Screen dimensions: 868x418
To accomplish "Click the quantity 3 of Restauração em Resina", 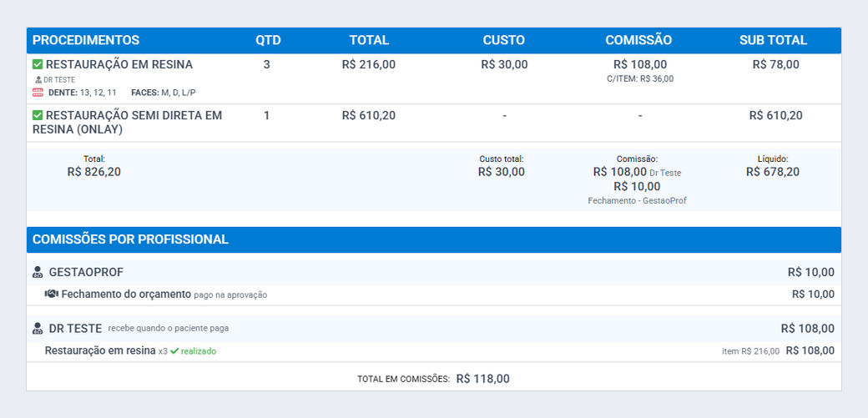I will pyautogui.click(x=267, y=65).
